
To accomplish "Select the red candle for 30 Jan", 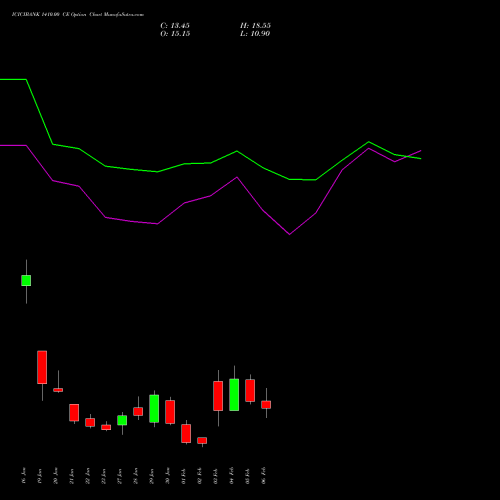I will click(170, 412).
